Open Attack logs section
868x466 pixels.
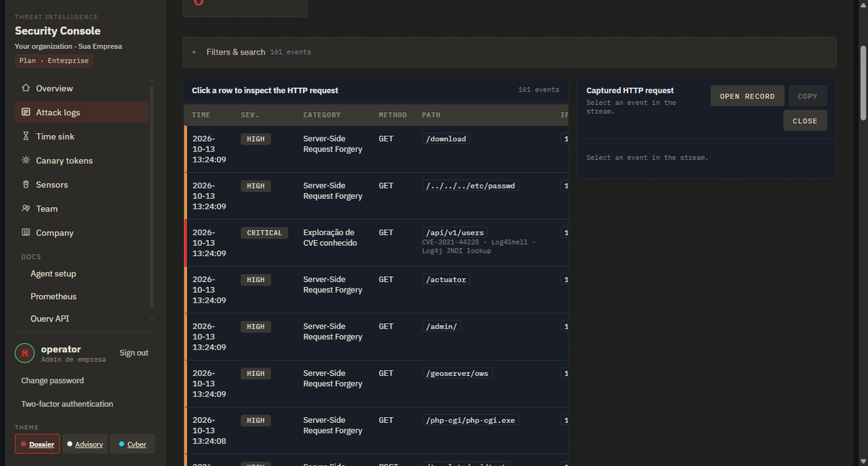pos(82,112)
